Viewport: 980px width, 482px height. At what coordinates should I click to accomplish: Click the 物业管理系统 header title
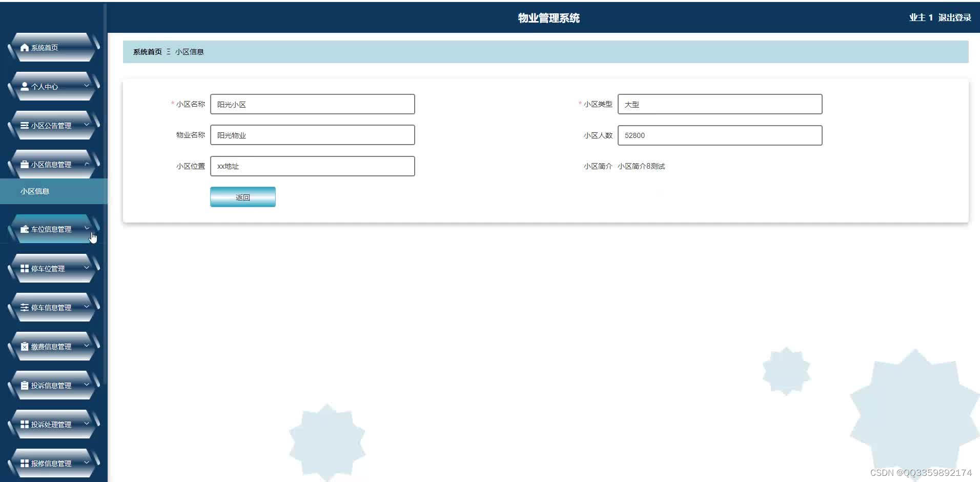pyautogui.click(x=549, y=18)
